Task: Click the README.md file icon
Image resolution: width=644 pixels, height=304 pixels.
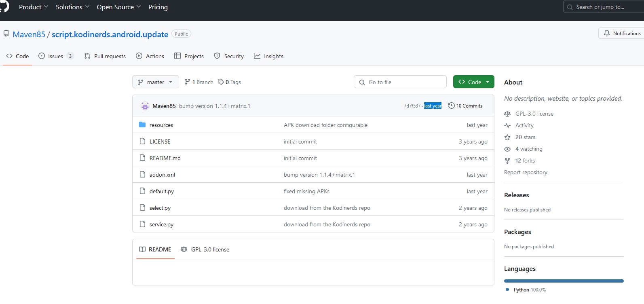Action: (x=142, y=158)
